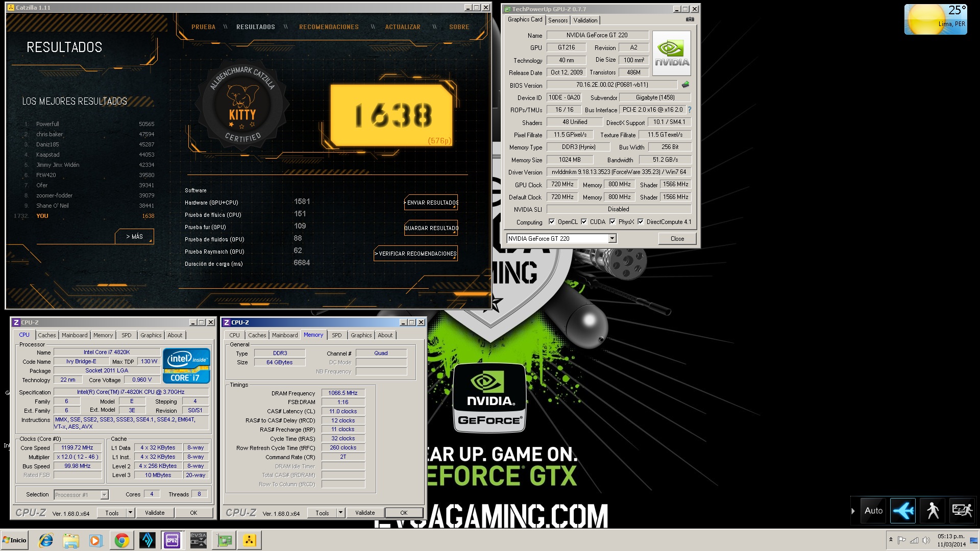Switch to GPU-Z green card taskbar icon
This screenshot has width=980, height=551.
point(224,540)
